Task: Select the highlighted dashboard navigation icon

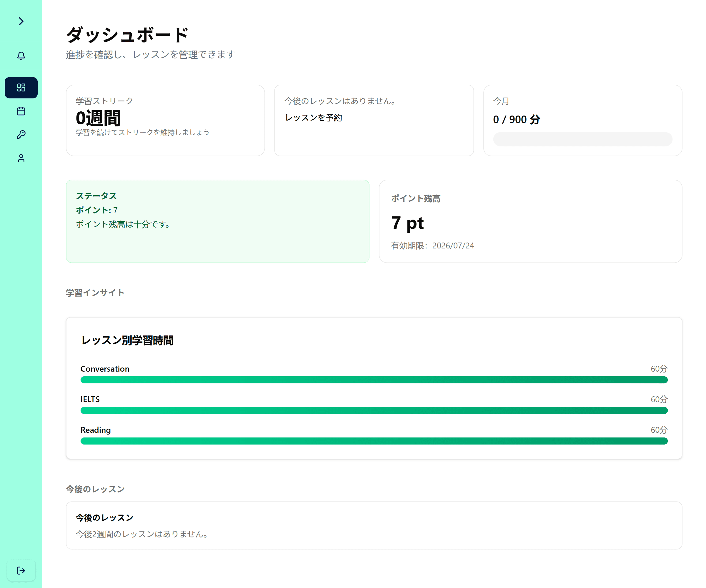Action: pyautogui.click(x=21, y=87)
